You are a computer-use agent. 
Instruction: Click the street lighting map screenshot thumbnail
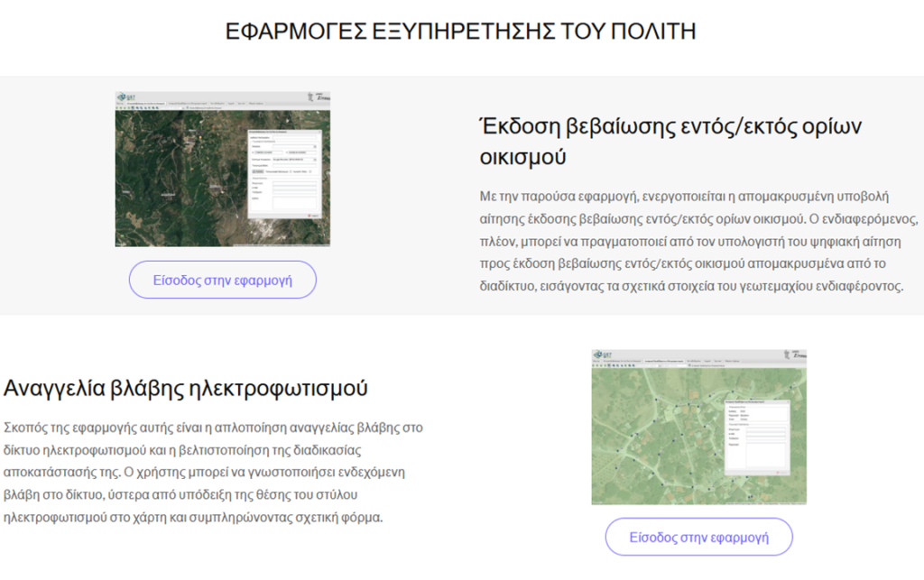point(699,427)
